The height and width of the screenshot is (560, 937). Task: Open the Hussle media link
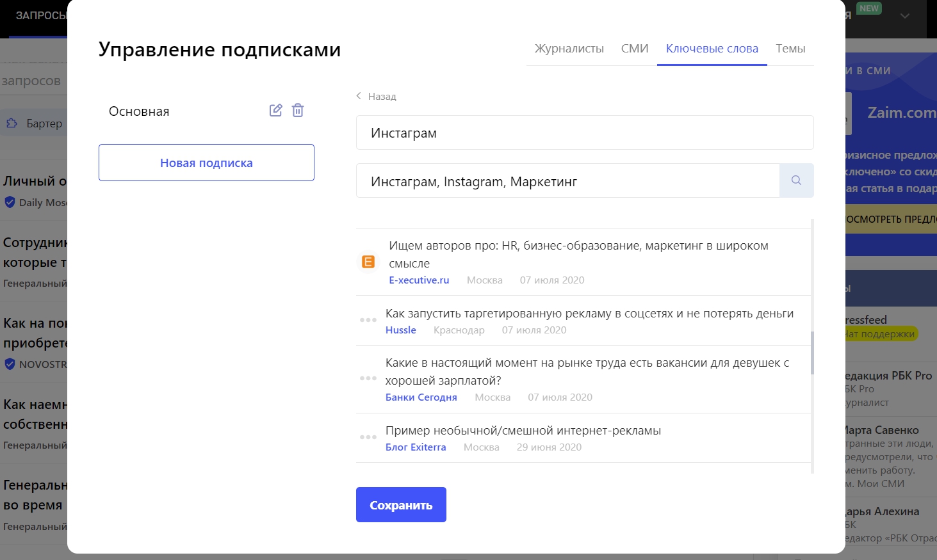[x=401, y=330]
